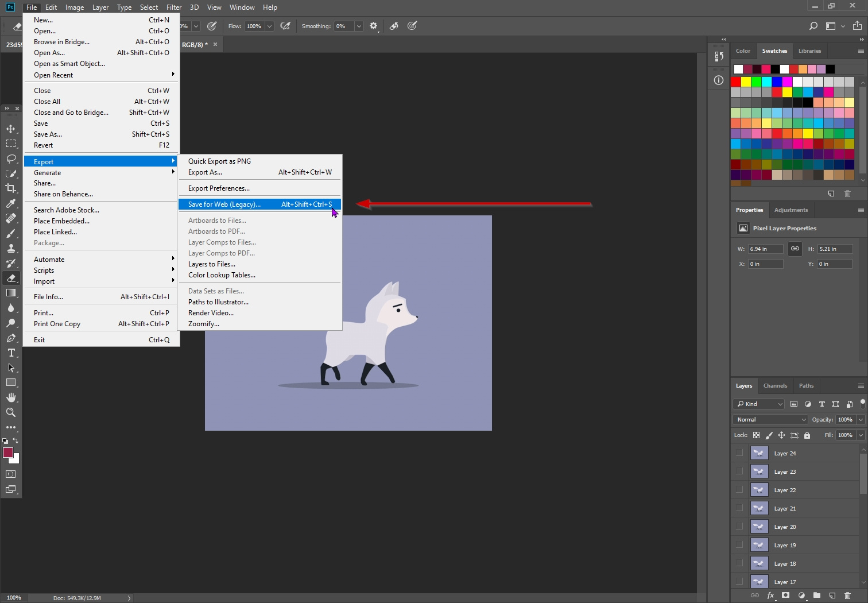
Task: Toggle visibility of Layer 22
Action: [739, 490]
